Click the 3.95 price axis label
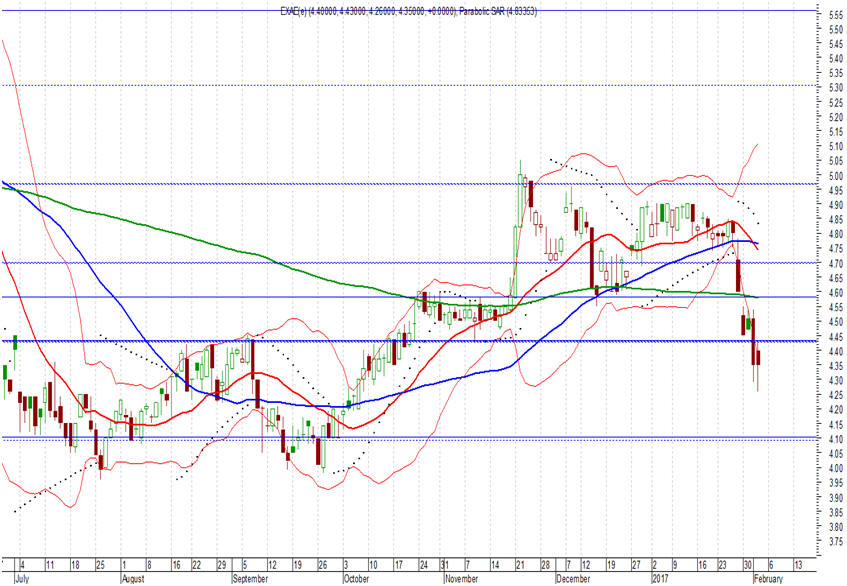847x586 pixels. click(x=836, y=483)
